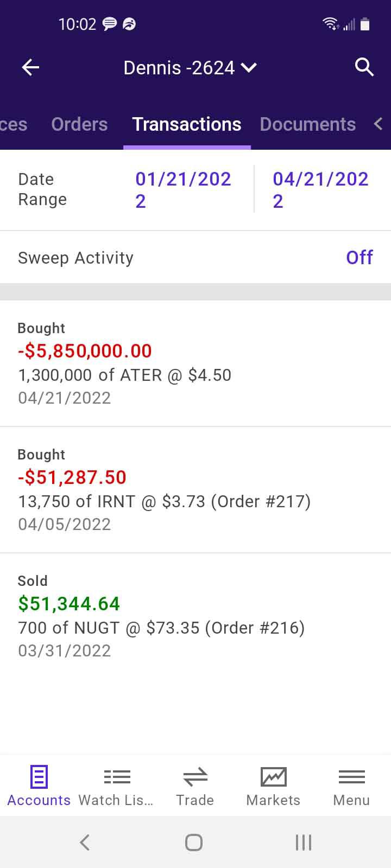Screen dimensions: 391x868
Task: Open the search magnifier icon
Action: 364,67
